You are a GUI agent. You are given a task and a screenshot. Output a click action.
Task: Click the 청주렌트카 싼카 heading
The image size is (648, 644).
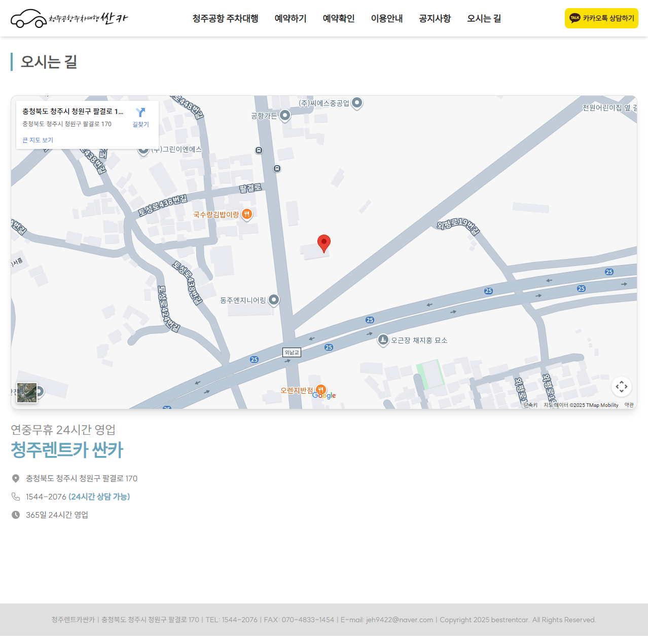pos(67,450)
